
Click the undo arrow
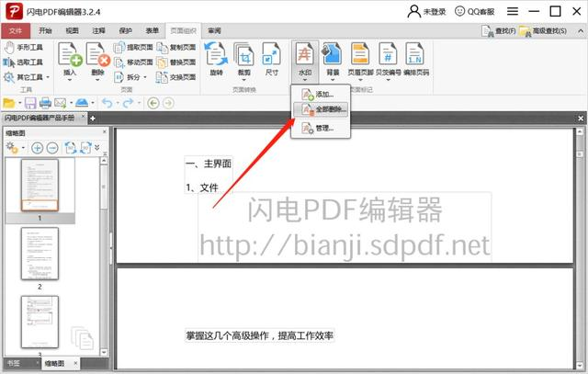pyautogui.click(x=107, y=103)
